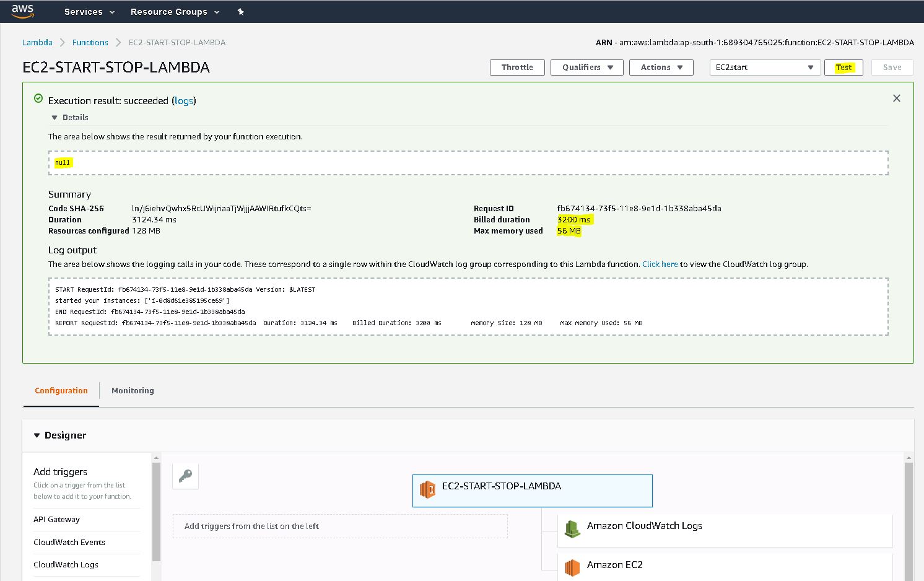Open the Services menu

(x=89, y=12)
